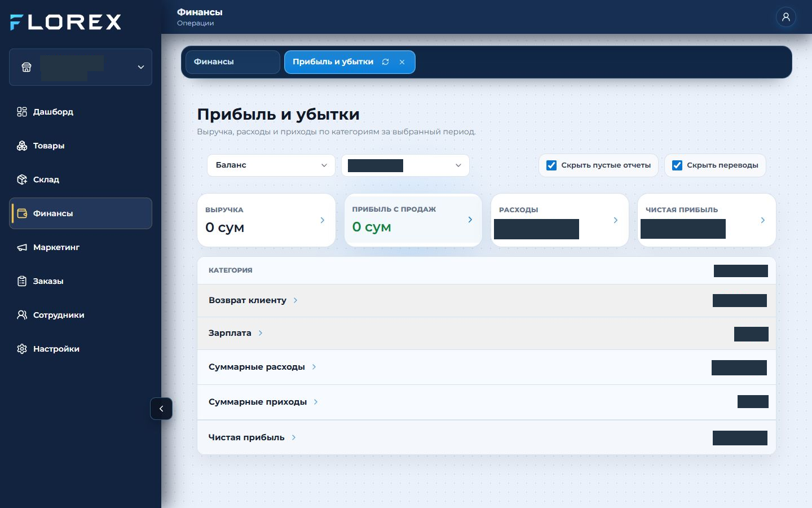Open Сотрудники menu item
812x508 pixels.
pyautogui.click(x=81, y=315)
